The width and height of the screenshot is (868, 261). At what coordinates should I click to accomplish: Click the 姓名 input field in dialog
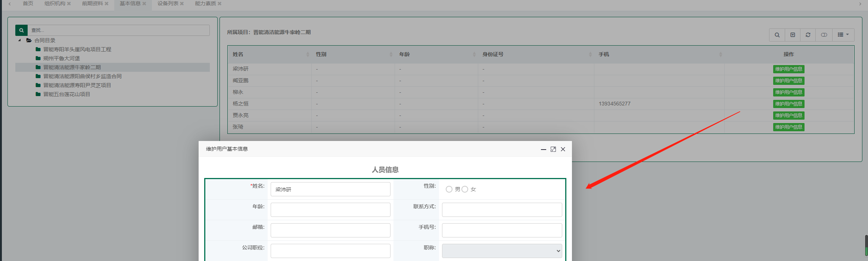330,189
